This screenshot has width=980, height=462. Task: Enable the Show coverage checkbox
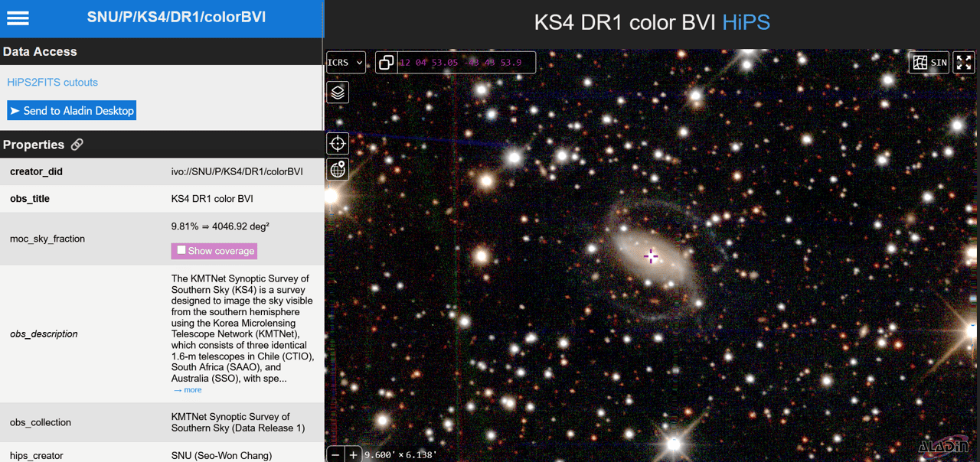click(x=181, y=250)
